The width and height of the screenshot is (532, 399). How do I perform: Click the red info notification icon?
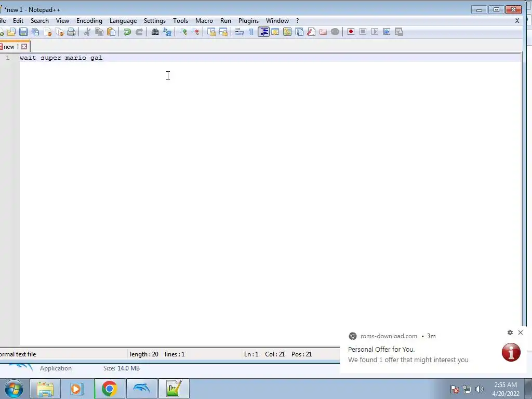point(511,352)
